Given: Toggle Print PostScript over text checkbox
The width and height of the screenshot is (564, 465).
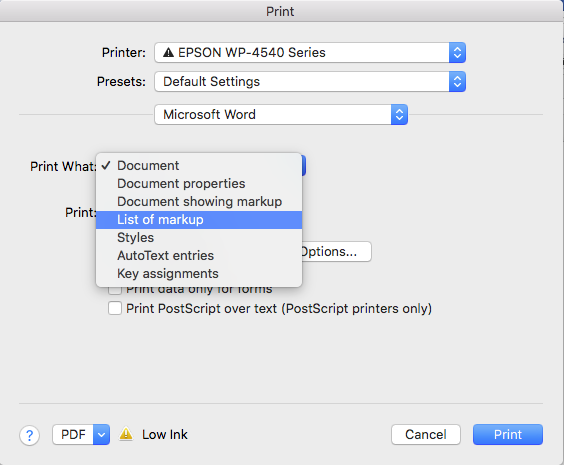Looking at the screenshot, I should (115, 308).
